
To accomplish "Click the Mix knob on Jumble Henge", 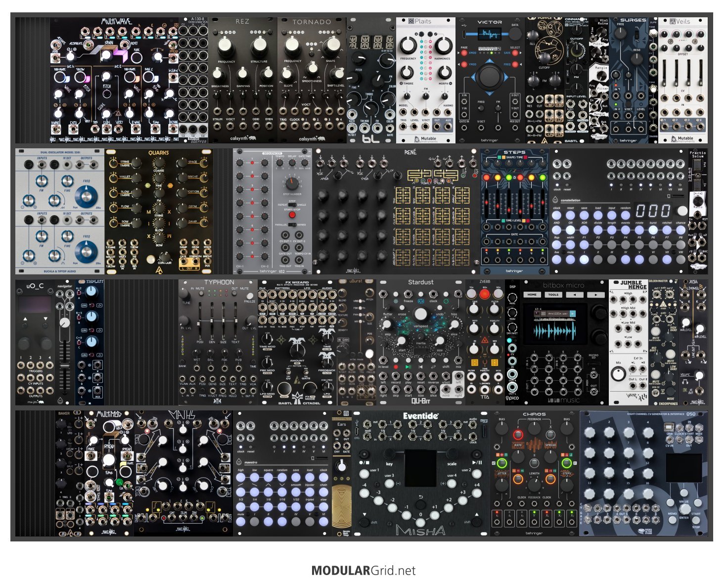I will [x=618, y=374].
